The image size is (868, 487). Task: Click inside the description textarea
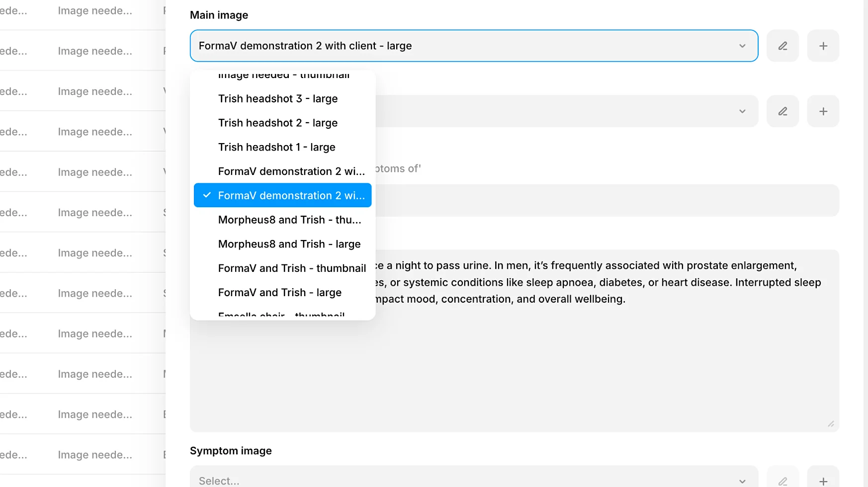pyautogui.click(x=547, y=358)
